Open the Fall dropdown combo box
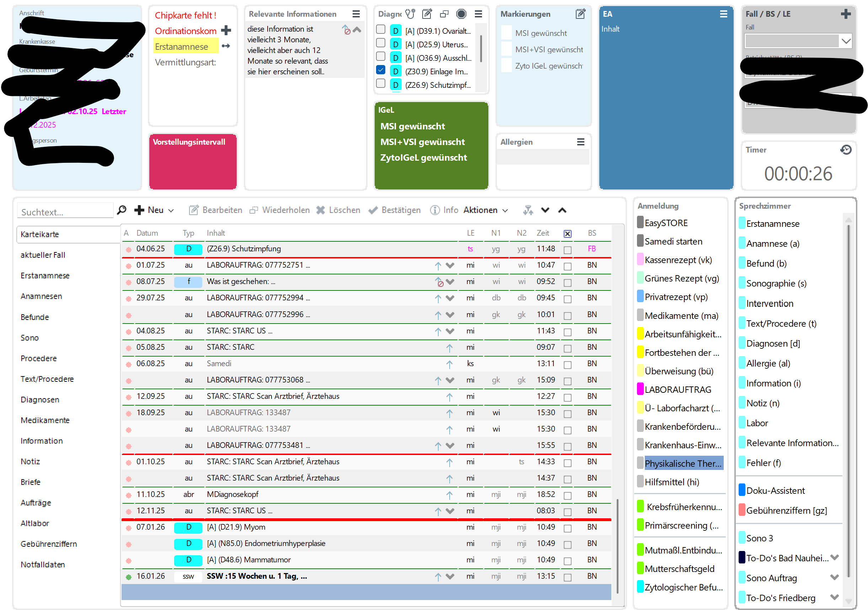Viewport: 868px width, 610px height. [846, 41]
